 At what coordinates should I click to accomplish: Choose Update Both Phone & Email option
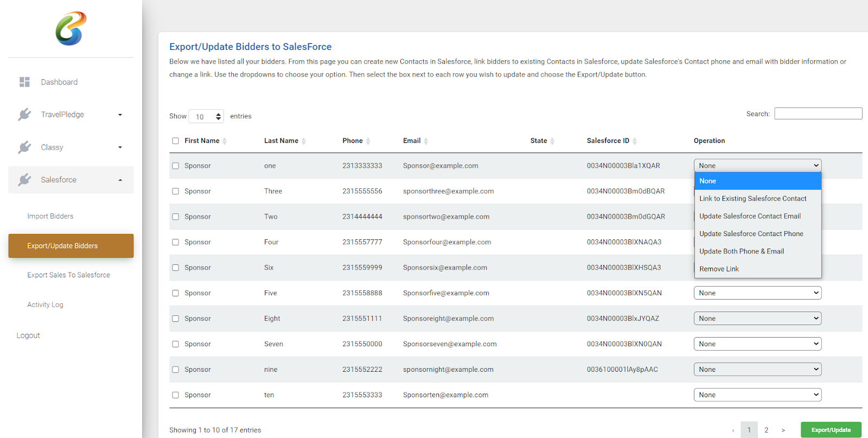758,251
